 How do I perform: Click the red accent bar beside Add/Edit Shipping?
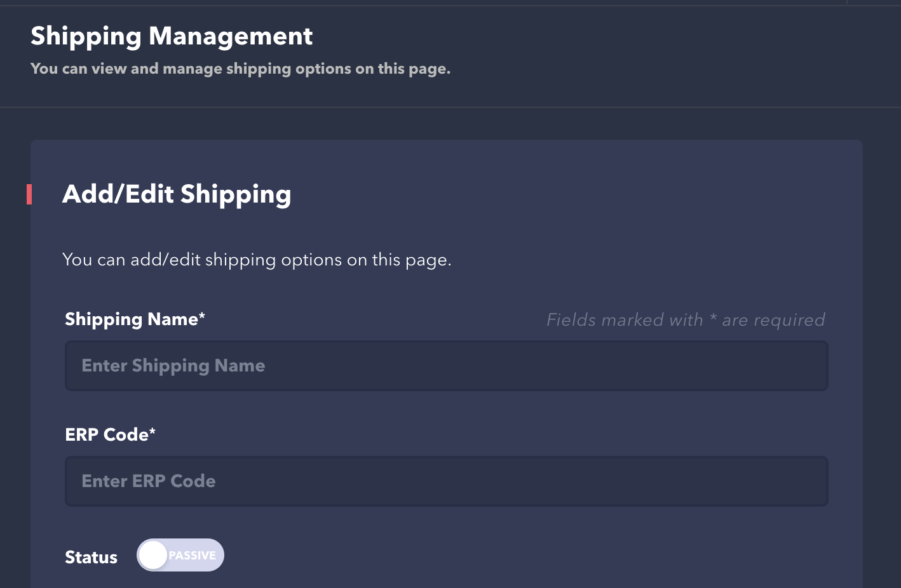(x=29, y=194)
